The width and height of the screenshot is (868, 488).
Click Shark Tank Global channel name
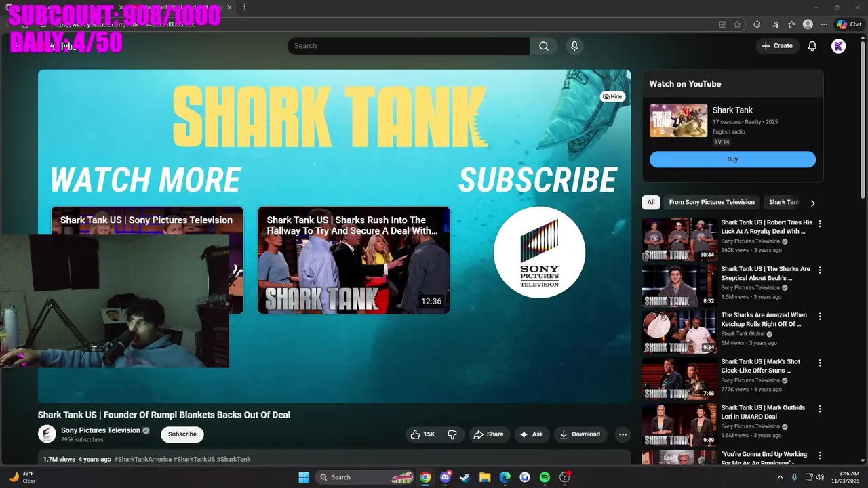click(x=743, y=334)
